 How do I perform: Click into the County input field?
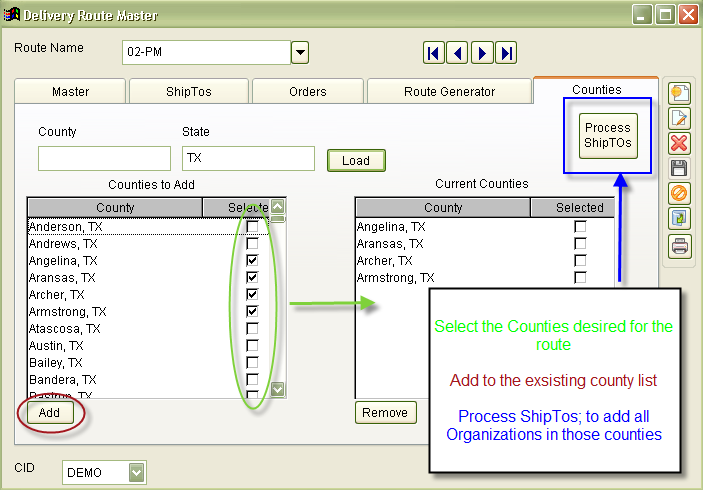point(104,159)
